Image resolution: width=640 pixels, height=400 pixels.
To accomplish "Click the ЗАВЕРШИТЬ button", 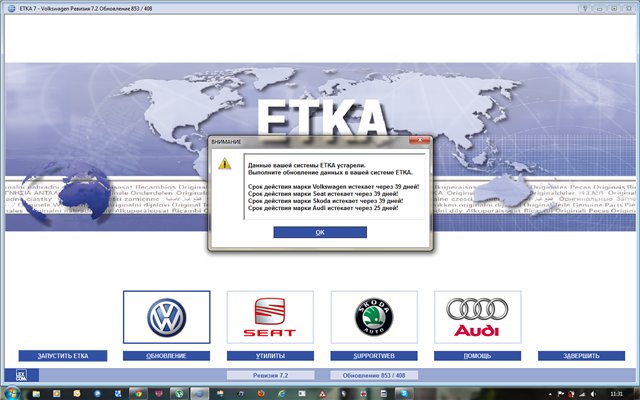I will click(581, 356).
